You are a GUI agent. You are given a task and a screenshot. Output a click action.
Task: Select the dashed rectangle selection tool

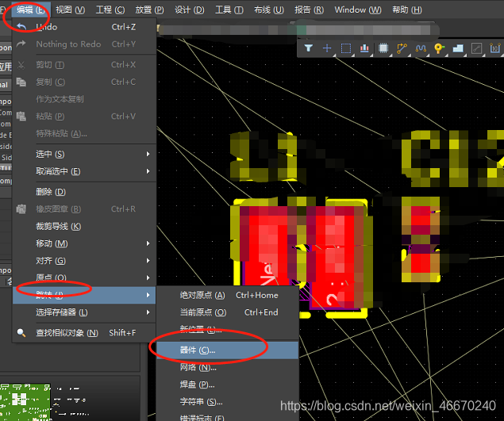346,48
